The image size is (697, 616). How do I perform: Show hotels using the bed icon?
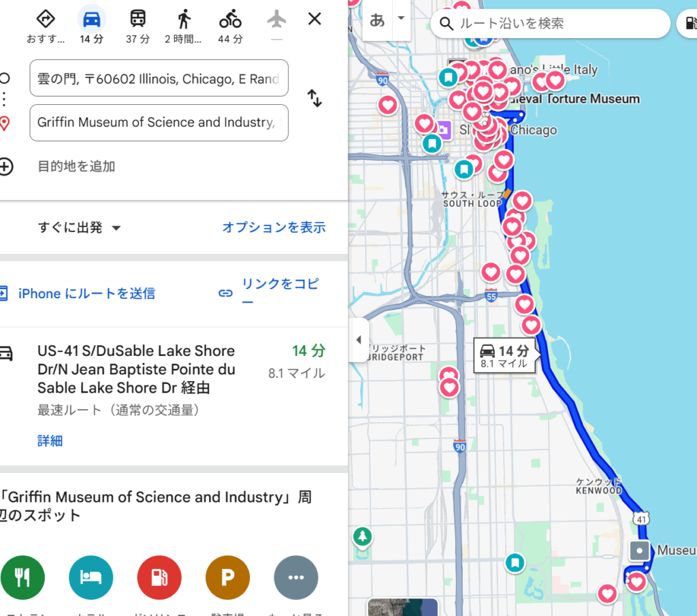pos(91,577)
